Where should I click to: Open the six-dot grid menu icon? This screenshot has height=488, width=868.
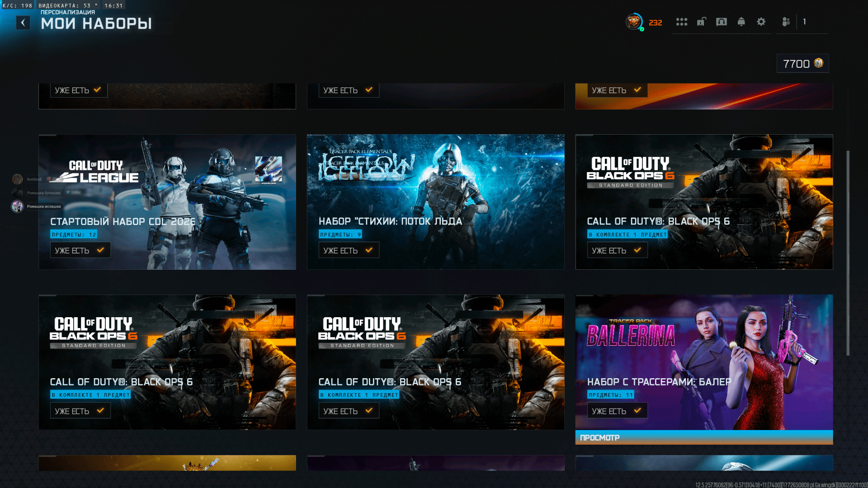click(682, 22)
